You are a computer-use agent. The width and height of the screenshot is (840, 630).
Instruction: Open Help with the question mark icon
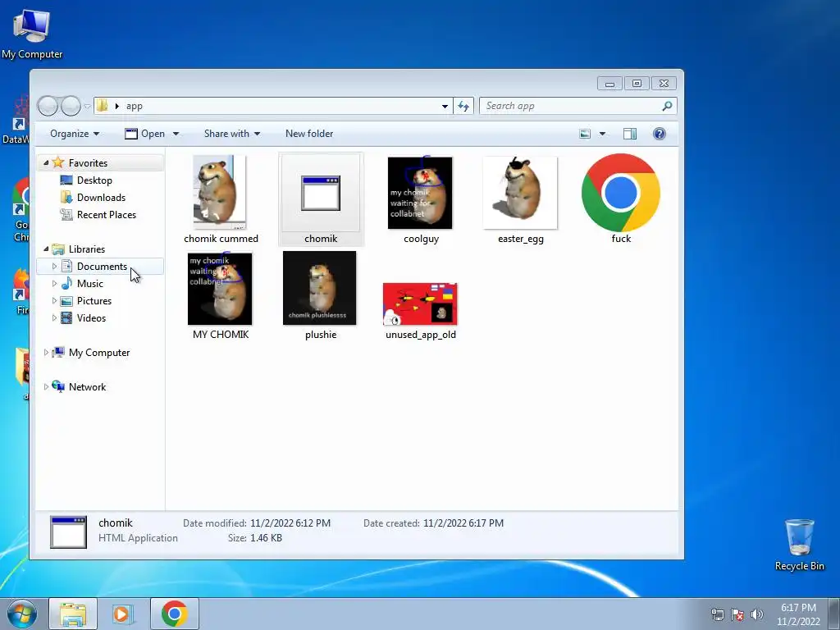pos(660,134)
